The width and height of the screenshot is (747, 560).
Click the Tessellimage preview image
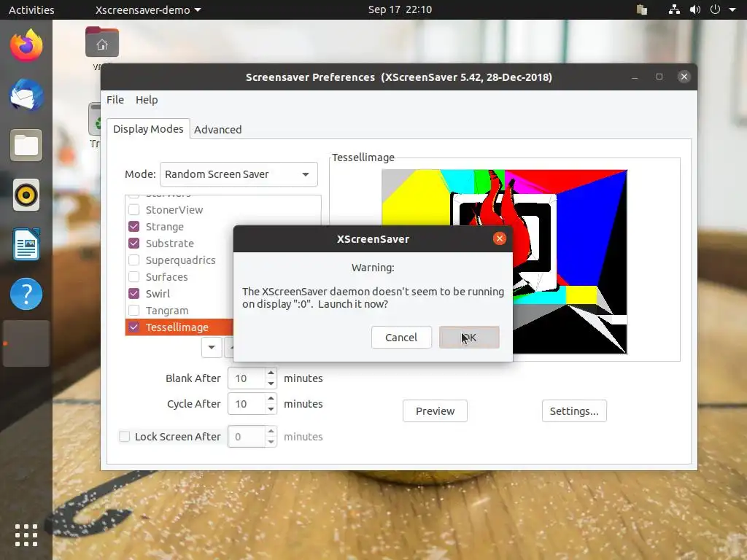[x=504, y=262]
